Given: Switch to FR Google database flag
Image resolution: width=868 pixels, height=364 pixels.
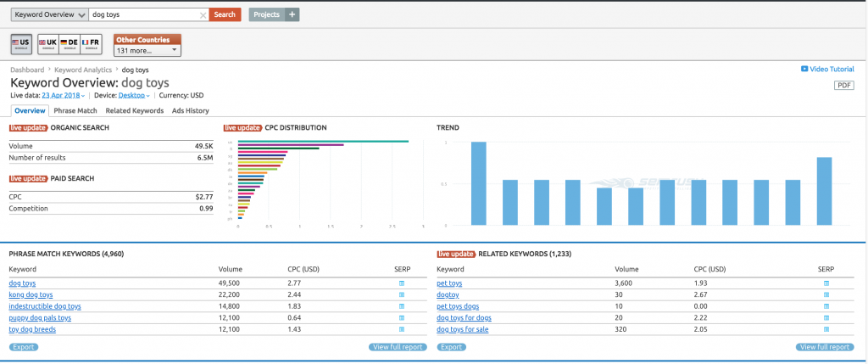Looking at the screenshot, I should pyautogui.click(x=91, y=44).
